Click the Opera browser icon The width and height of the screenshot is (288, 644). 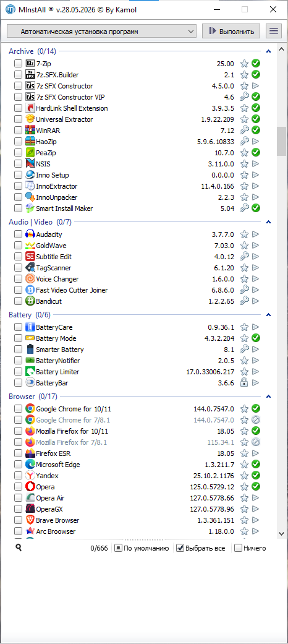[x=30, y=486]
